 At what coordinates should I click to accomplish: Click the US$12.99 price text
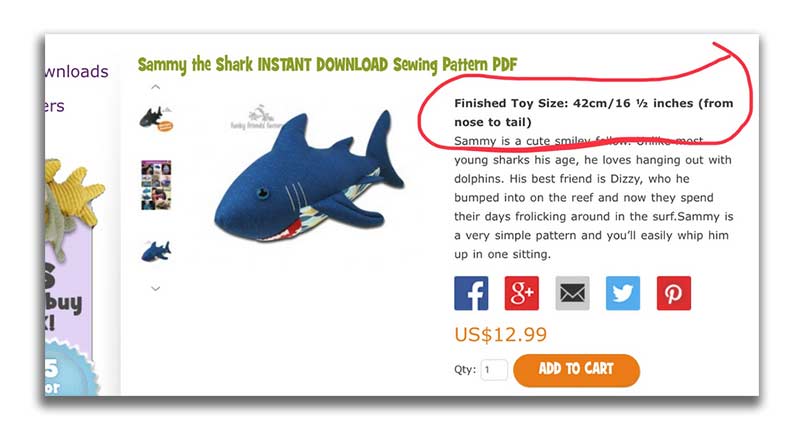pos(501,335)
